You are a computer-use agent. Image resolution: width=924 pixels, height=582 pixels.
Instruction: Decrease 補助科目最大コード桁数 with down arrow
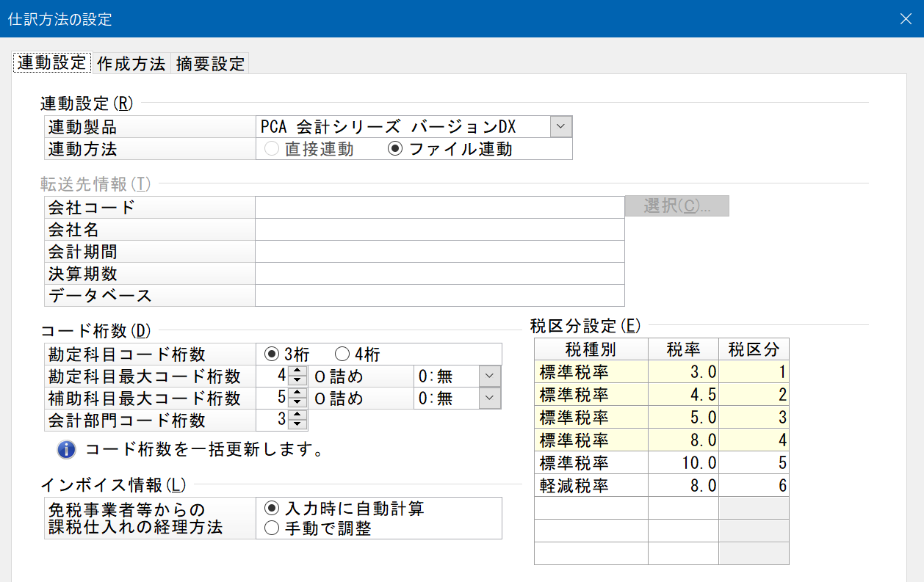coord(297,403)
